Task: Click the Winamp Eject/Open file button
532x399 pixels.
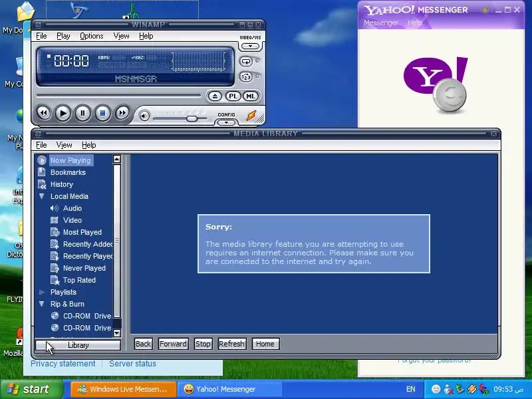Action: 215,96
